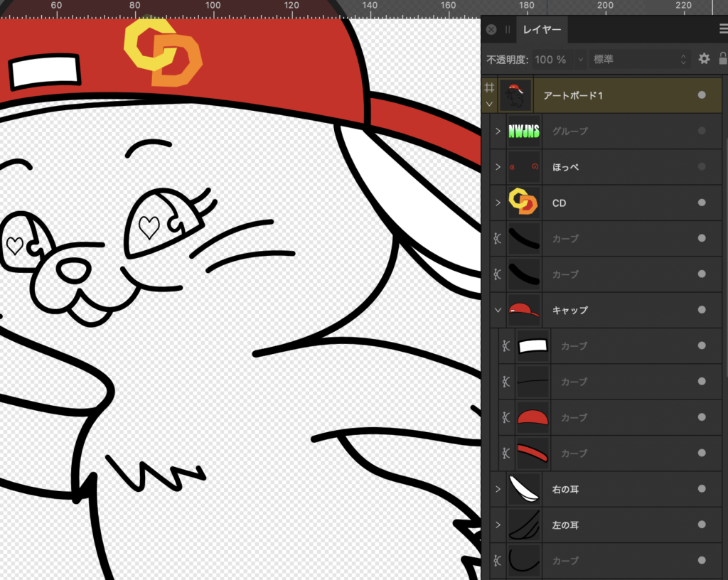
Task: Select the NWJNS グループ layer thumbnail
Action: (x=524, y=131)
